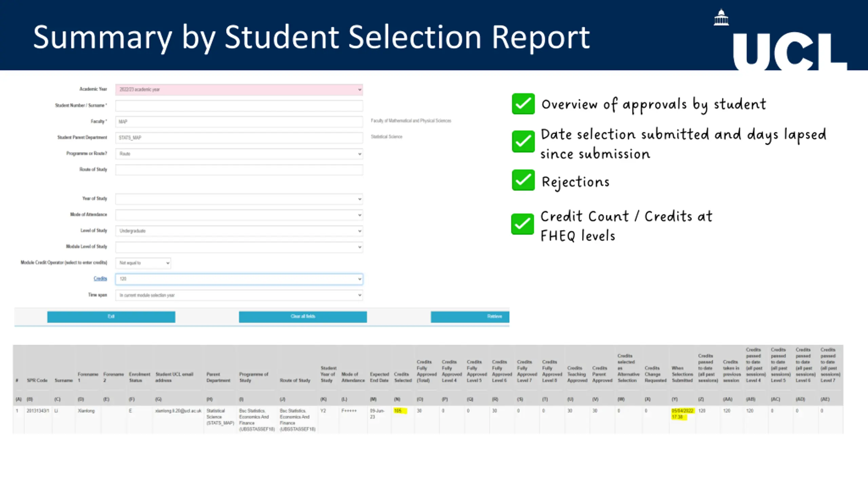Open the Level of Study dropdown
This screenshot has height=488, width=868.
point(239,231)
